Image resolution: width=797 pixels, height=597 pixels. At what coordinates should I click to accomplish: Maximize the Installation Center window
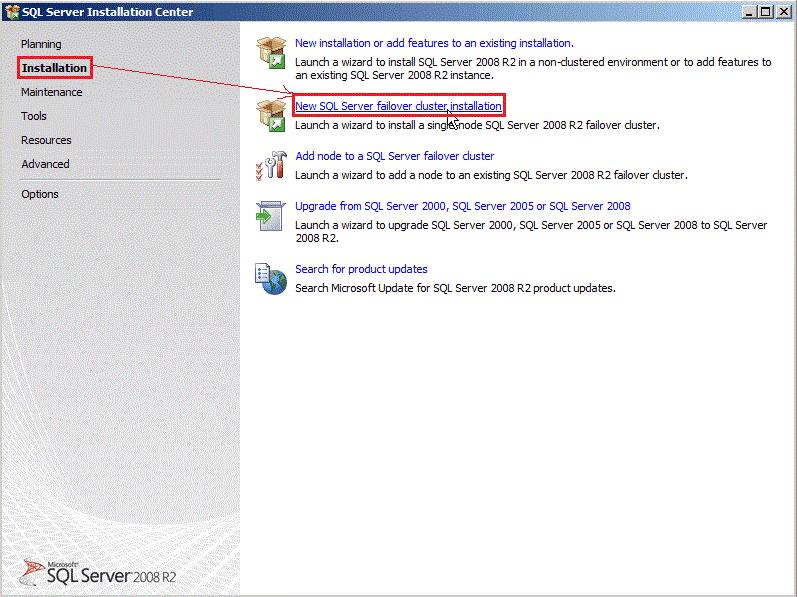(x=765, y=12)
